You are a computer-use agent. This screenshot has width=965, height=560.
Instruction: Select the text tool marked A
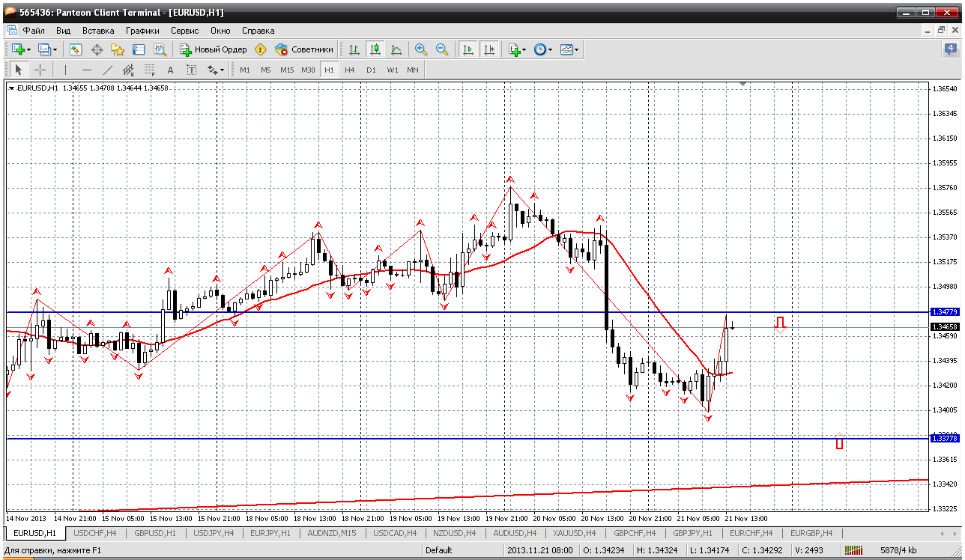[170, 70]
